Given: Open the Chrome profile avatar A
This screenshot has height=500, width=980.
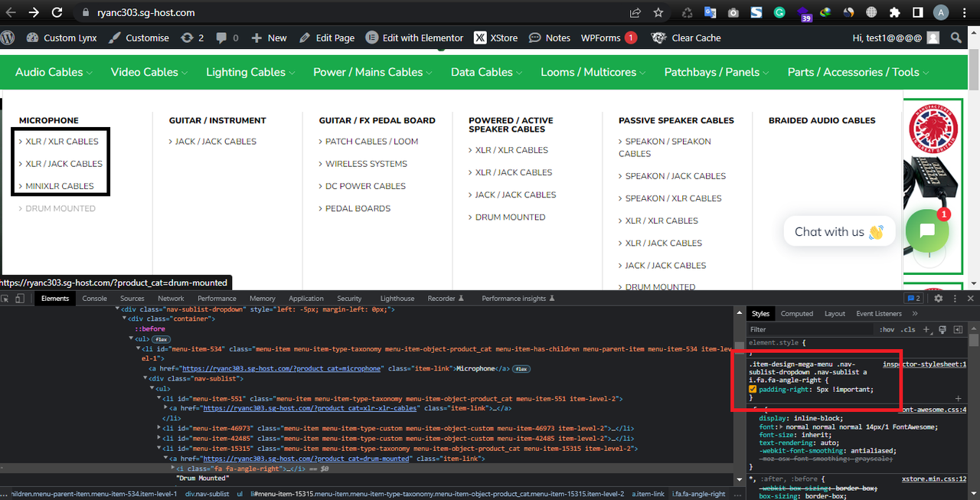Looking at the screenshot, I should (x=941, y=12).
